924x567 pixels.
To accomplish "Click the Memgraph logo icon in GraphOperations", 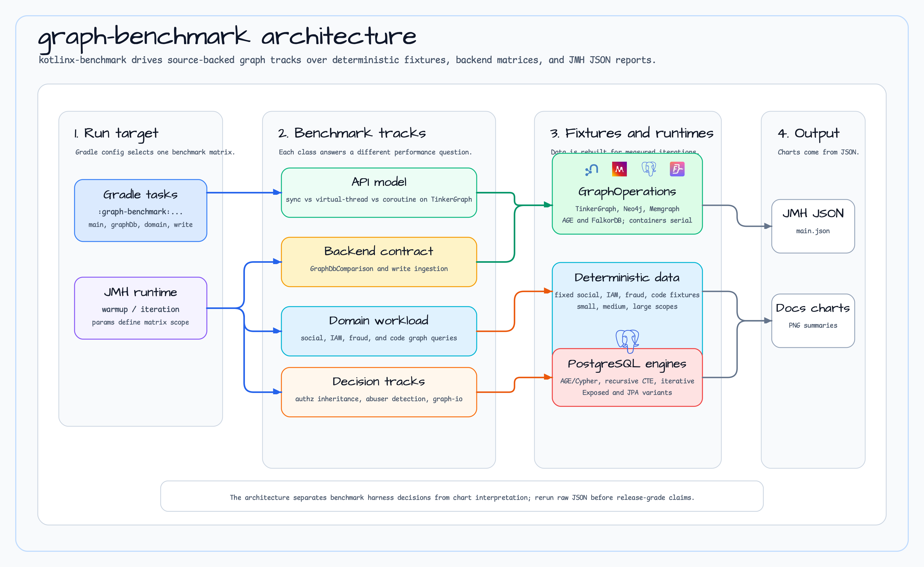I will click(x=619, y=169).
